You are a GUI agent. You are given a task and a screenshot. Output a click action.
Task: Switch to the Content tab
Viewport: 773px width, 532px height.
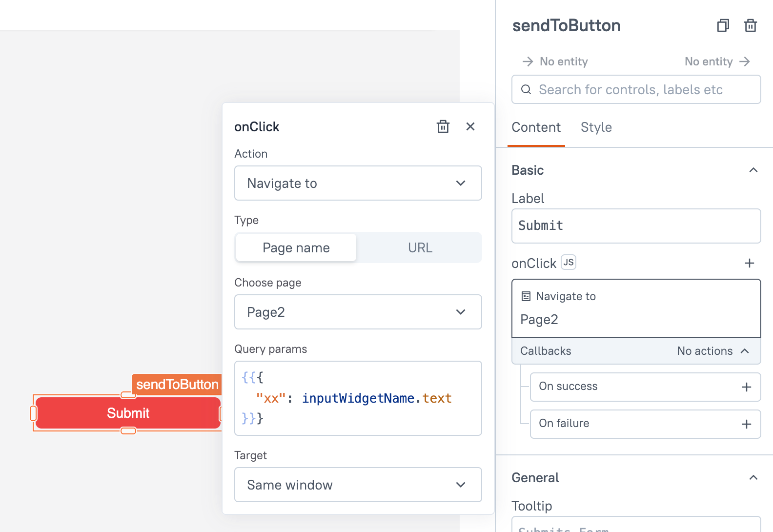(x=536, y=127)
